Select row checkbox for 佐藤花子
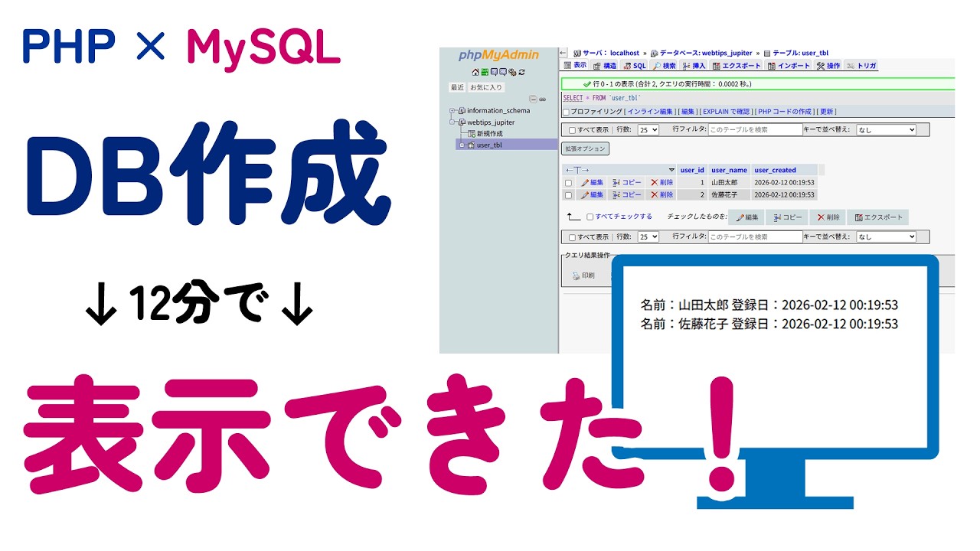Image resolution: width=980 pixels, height=551 pixels. (568, 194)
